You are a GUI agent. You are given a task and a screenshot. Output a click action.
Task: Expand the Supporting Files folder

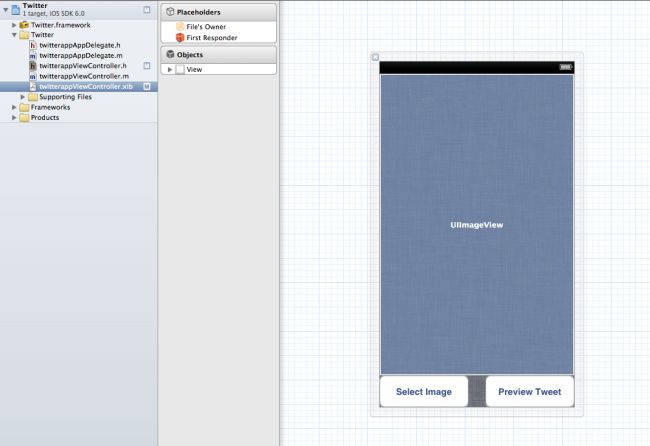tap(22, 97)
